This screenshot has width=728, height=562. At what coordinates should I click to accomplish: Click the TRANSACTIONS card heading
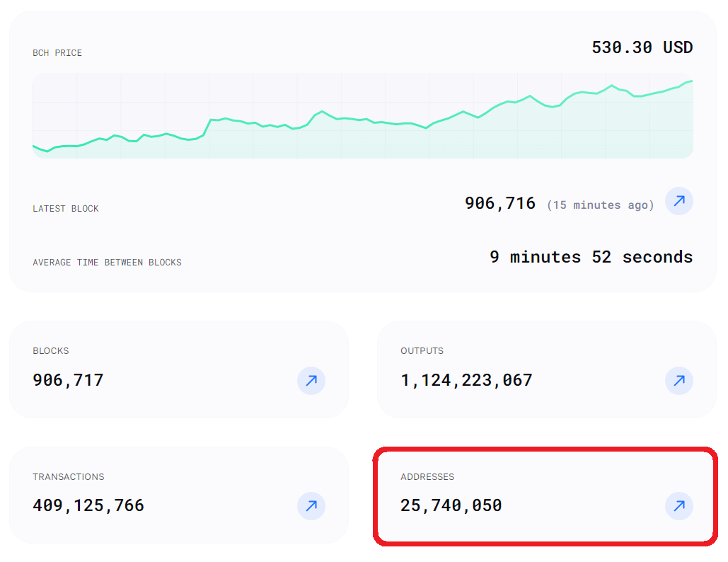click(x=68, y=477)
